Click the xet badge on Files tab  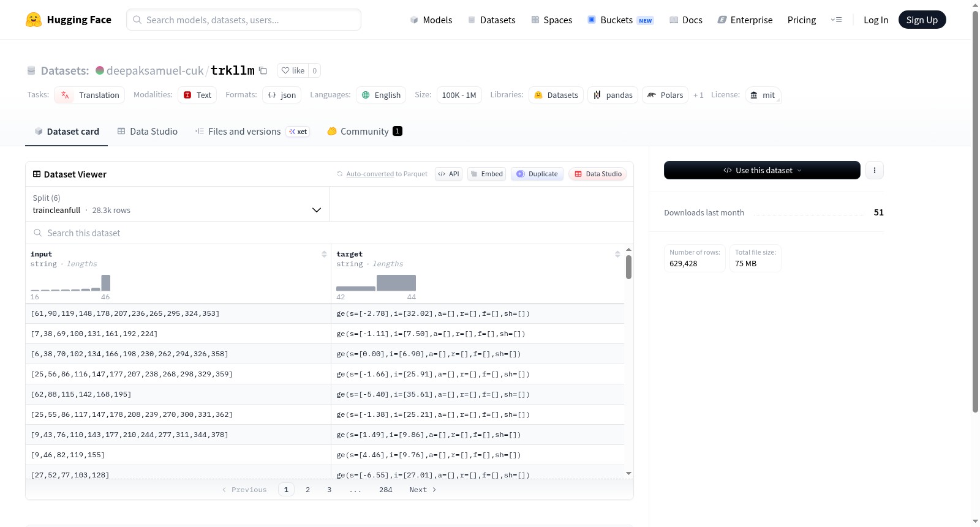pyautogui.click(x=298, y=132)
